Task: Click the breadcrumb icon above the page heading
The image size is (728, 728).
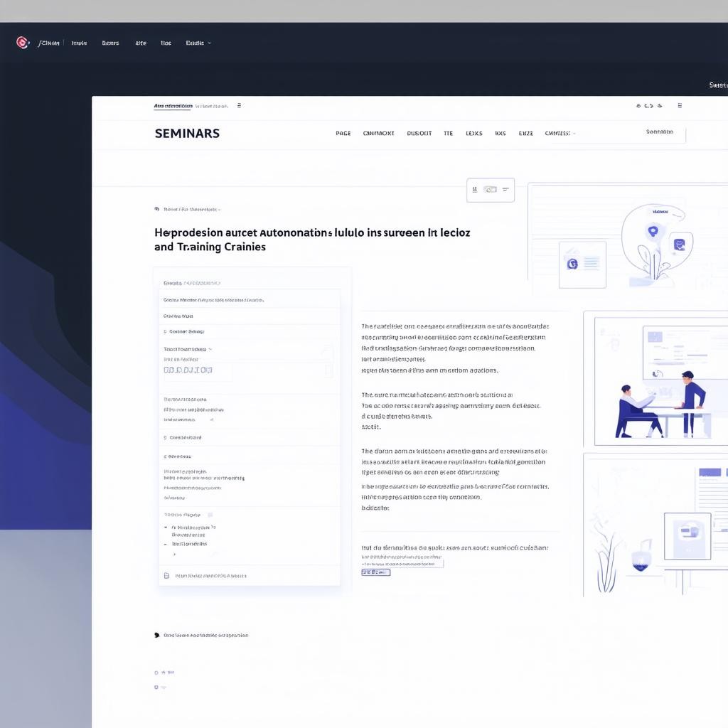Action: pos(156,210)
